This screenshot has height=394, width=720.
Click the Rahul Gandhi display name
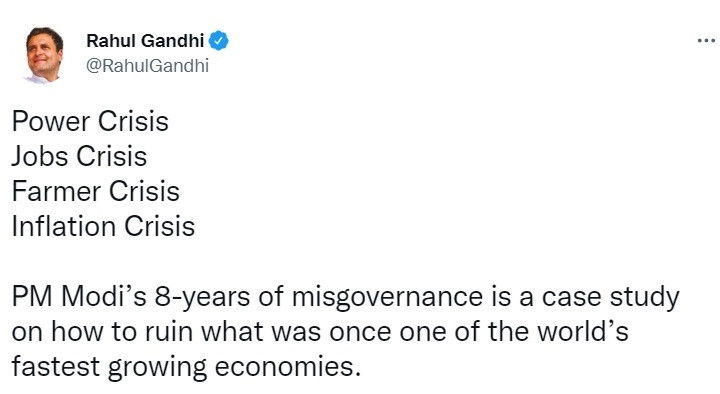pyautogui.click(x=145, y=41)
